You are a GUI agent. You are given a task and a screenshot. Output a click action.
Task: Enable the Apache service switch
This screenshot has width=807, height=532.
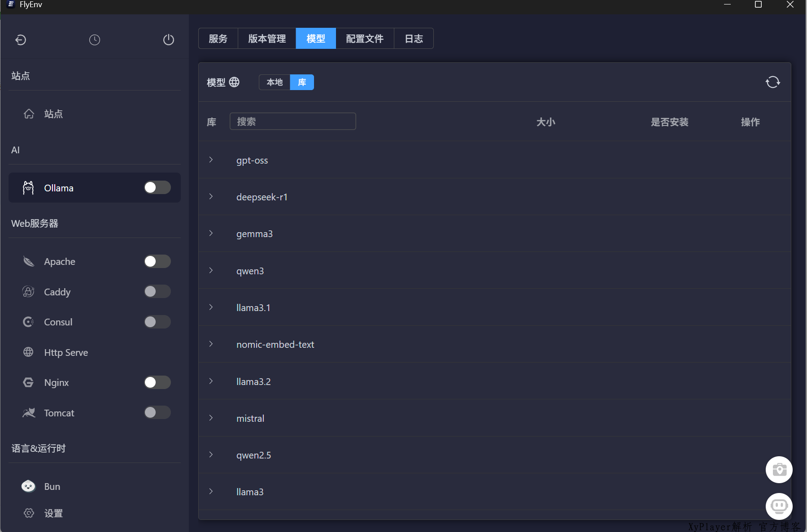(157, 261)
